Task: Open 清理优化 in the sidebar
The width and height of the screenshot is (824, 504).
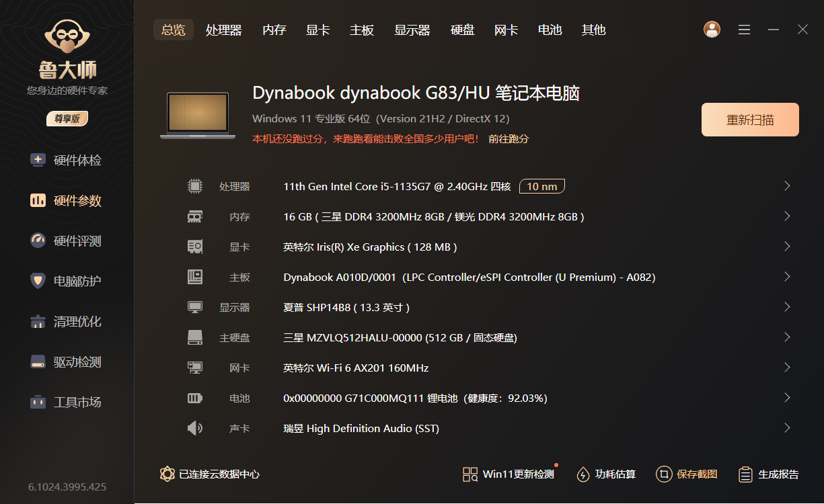Action: tap(66, 322)
